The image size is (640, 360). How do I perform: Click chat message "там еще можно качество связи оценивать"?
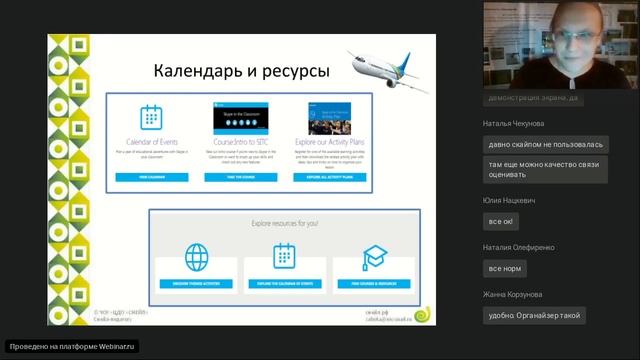click(x=545, y=169)
